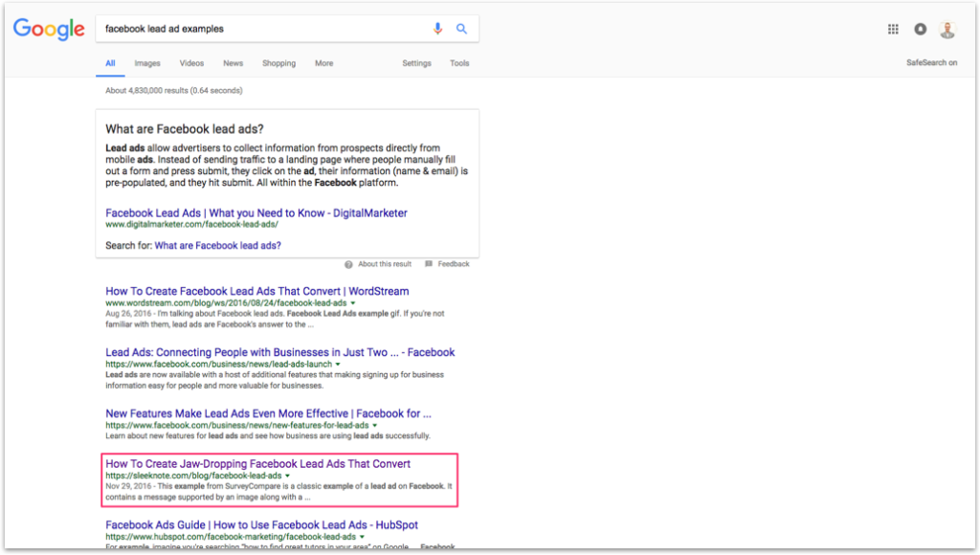Image resolution: width=980 pixels, height=555 pixels.
Task: Click the About 4,830,000 results text
Action: point(174,91)
